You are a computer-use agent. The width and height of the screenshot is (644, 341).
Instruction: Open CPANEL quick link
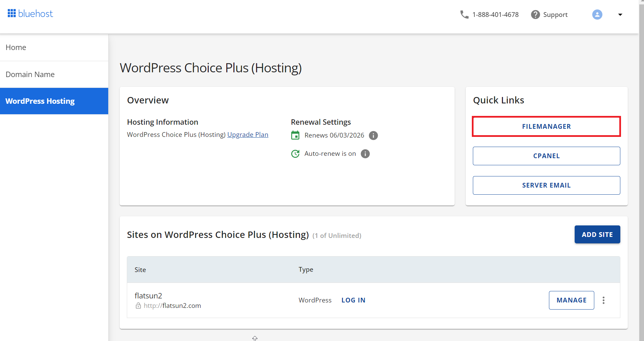(x=546, y=156)
